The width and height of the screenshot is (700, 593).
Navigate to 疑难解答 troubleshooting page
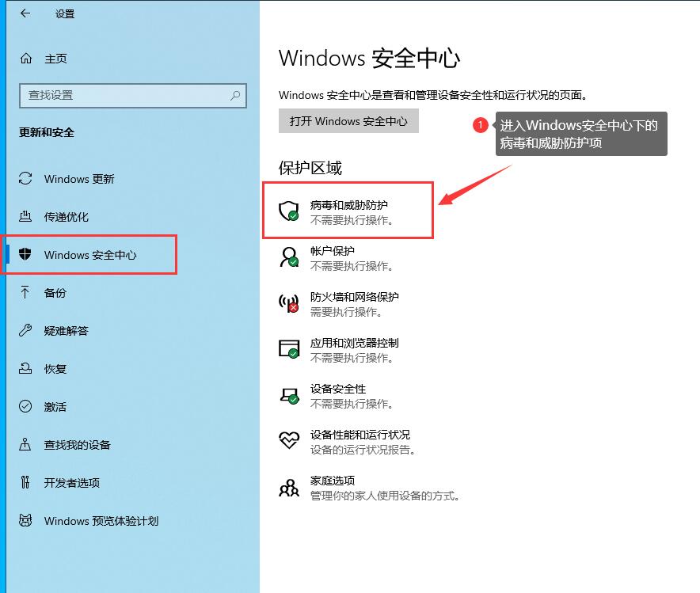(x=66, y=331)
